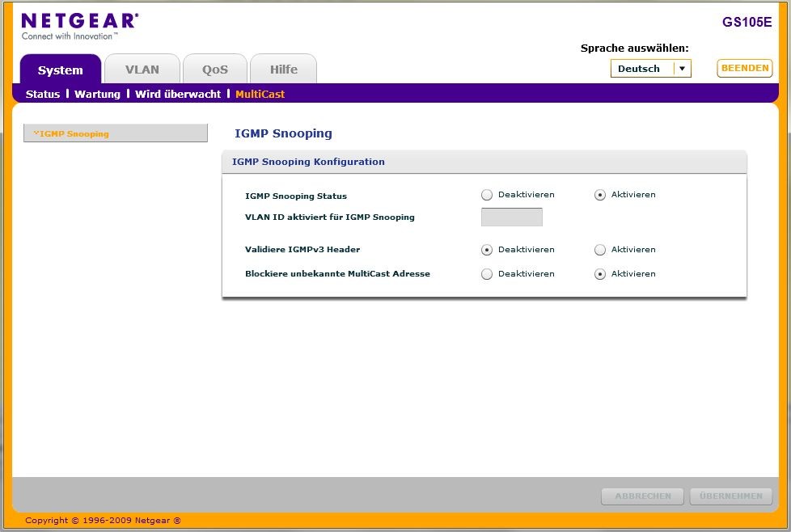Switch to the VLAN tab
Image resolution: width=791 pixels, height=532 pixels.
pos(142,70)
